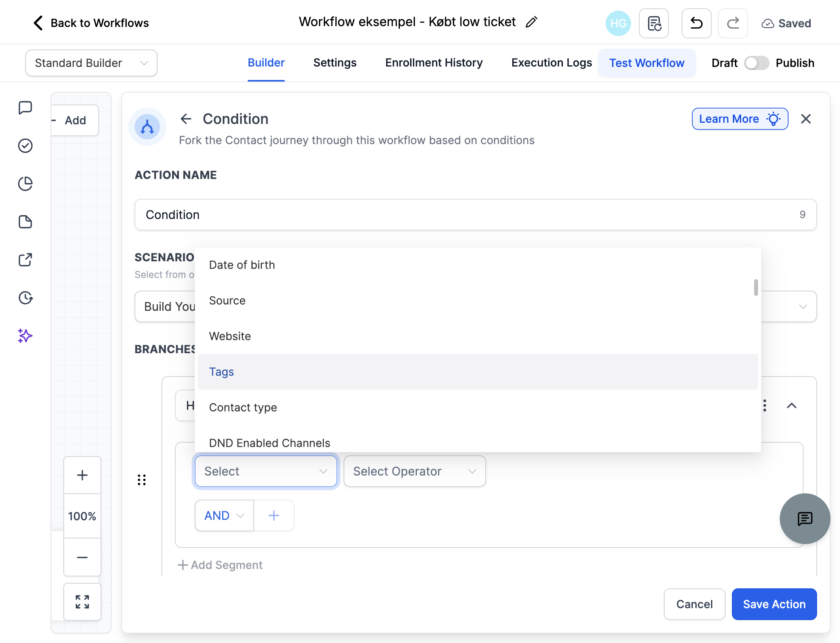Edit workflow name with pencil icon
This screenshot has width=840, height=643.
pyautogui.click(x=531, y=22)
